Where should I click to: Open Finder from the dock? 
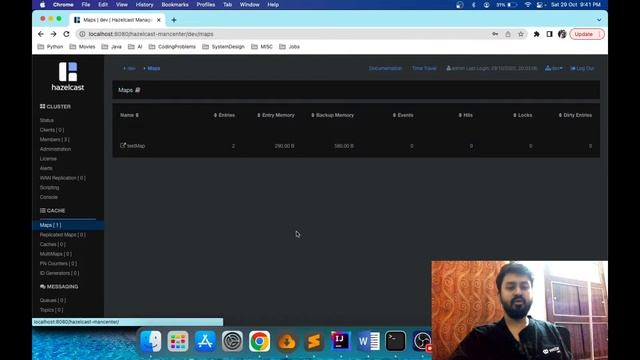151,341
